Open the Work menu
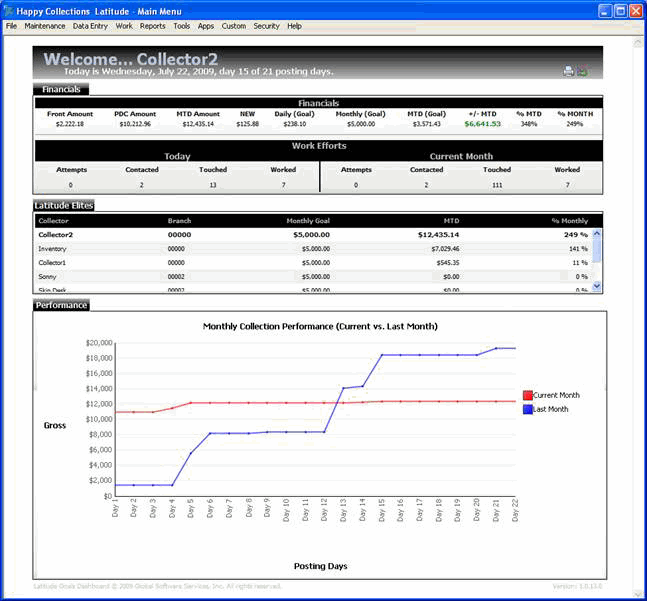The width and height of the screenshot is (647, 601). pos(124,26)
